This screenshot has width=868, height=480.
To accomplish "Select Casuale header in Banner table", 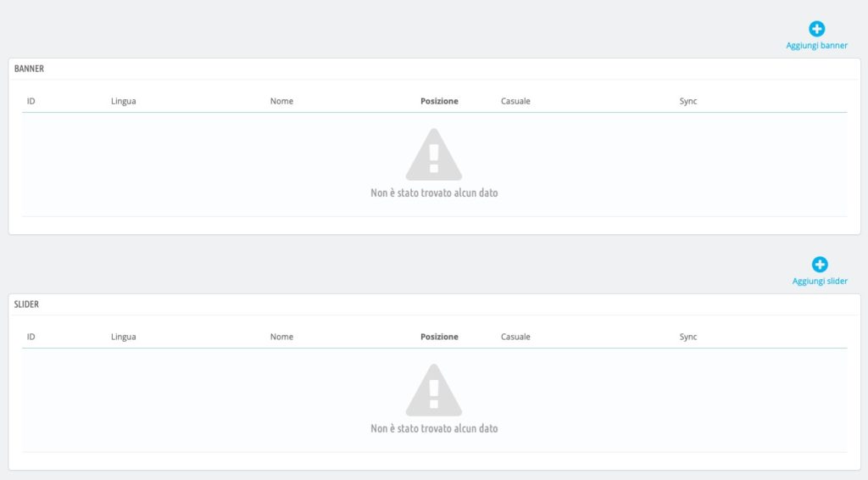I will (515, 101).
